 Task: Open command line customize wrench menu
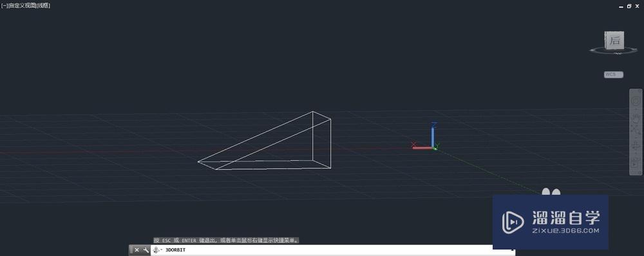coord(146,250)
